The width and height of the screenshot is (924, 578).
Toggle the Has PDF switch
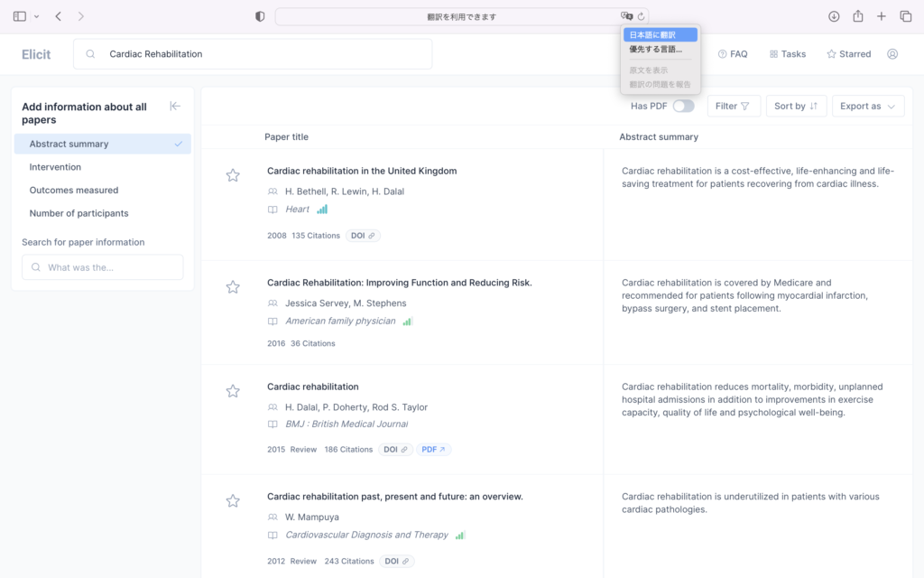683,106
